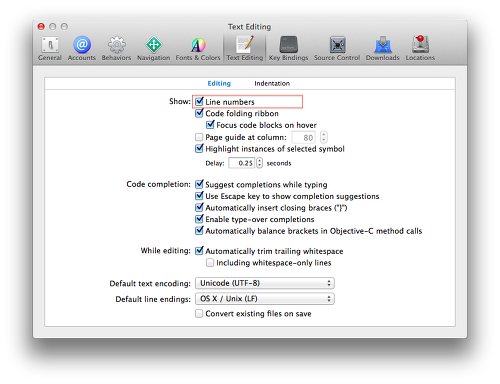Switch to the Indentation tab

tap(272, 83)
